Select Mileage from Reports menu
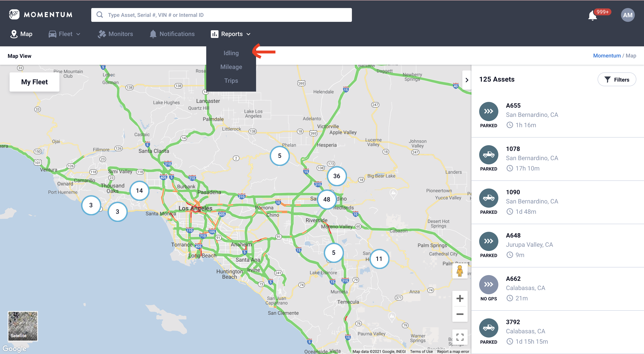Viewport: 644px width, 354px height. [231, 67]
